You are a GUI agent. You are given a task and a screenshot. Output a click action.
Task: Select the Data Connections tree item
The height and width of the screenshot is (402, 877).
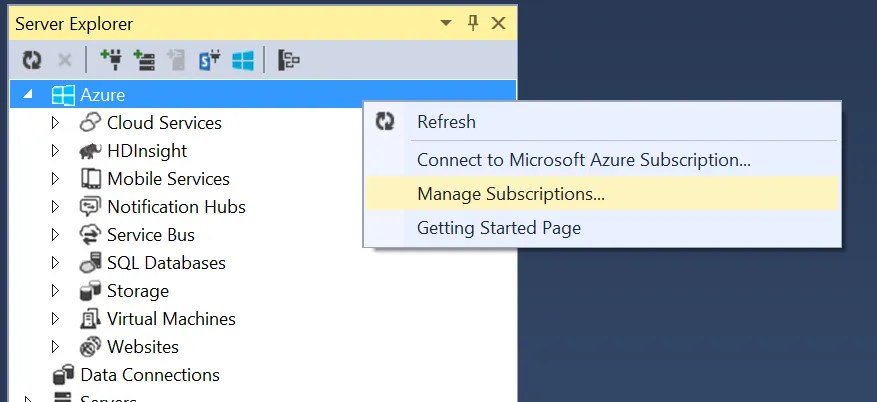[150, 374]
